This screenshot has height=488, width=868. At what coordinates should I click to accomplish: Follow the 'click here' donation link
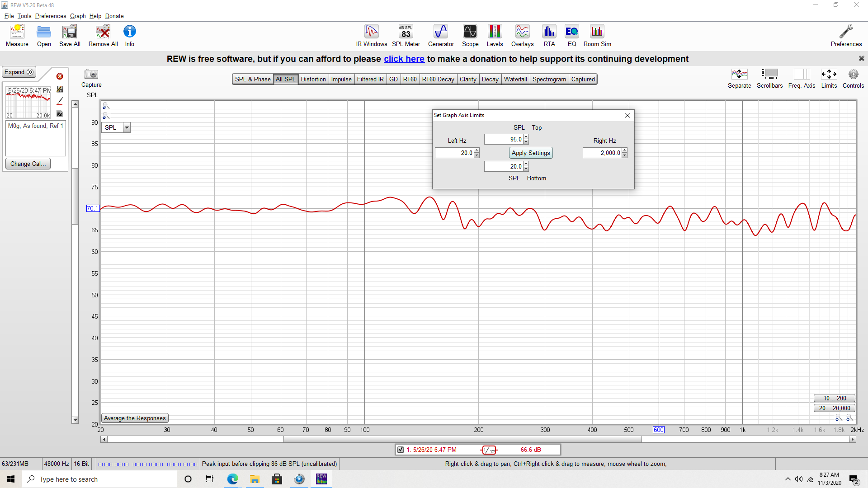[x=404, y=59]
